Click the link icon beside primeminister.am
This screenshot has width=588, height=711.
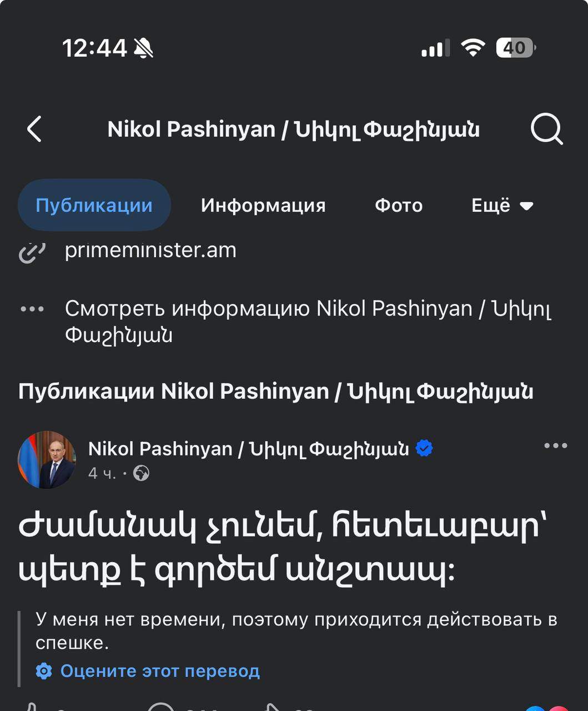32,252
